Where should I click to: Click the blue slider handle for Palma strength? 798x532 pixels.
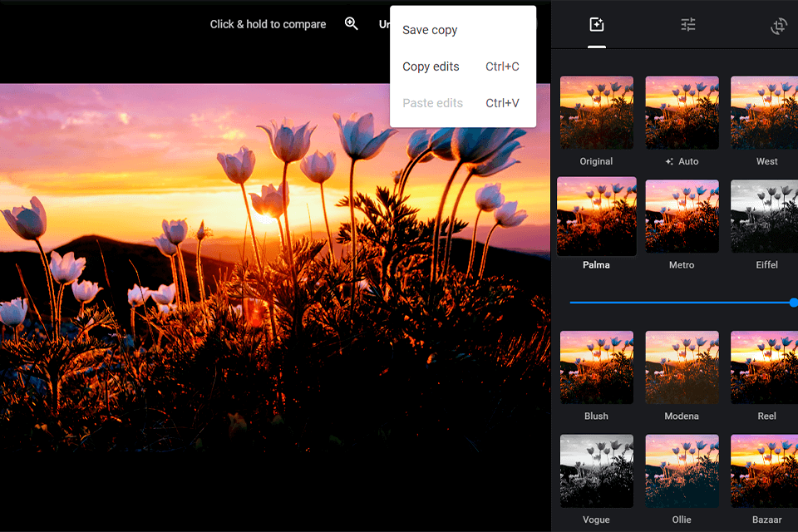pyautogui.click(x=793, y=303)
